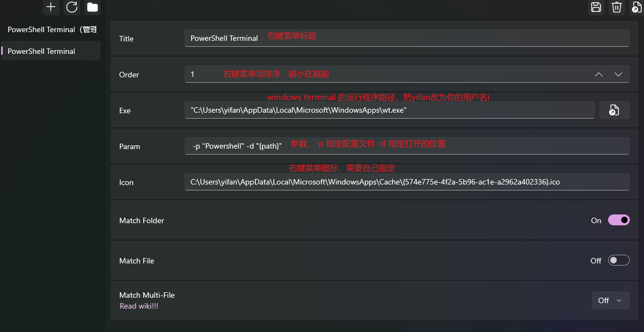Image resolution: width=644 pixels, height=332 pixels.
Task: Add a new menu item with plus icon
Action: point(51,7)
